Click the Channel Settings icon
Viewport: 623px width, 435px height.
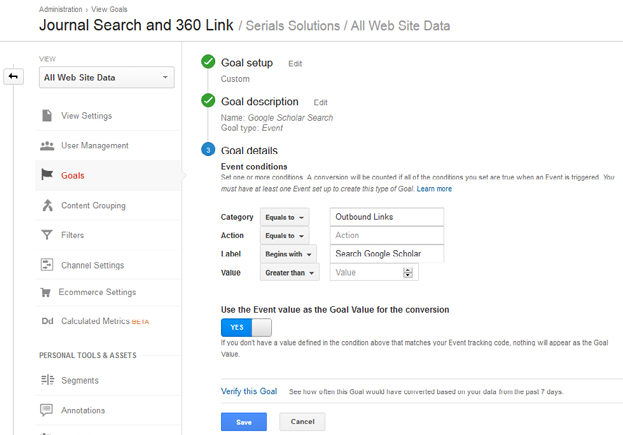pos(47,265)
